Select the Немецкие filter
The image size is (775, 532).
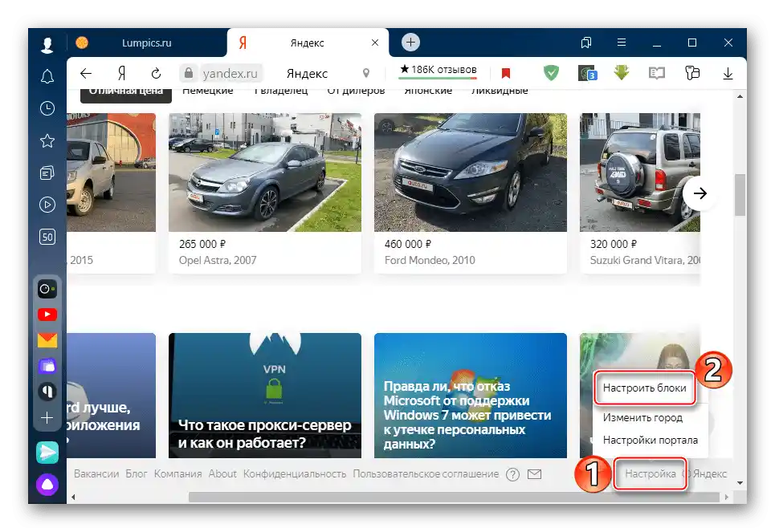[208, 91]
